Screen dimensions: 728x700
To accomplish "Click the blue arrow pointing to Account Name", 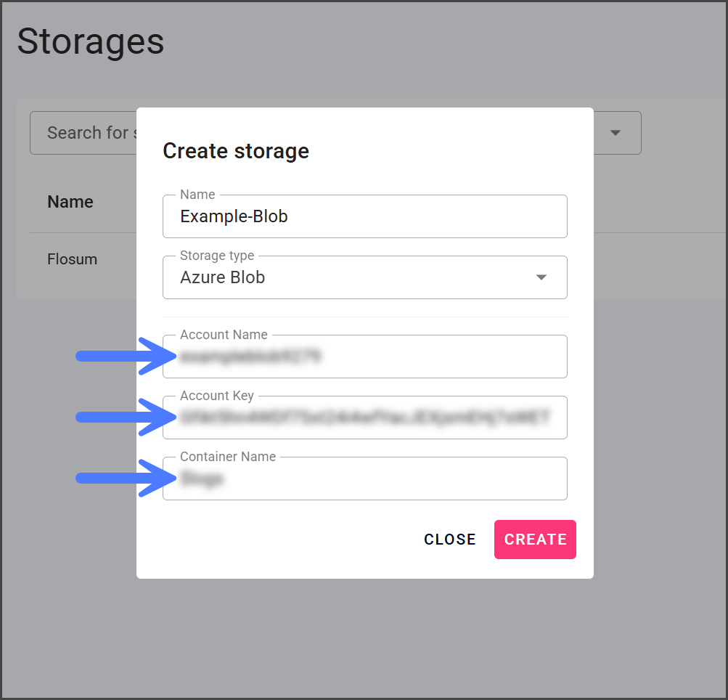I will [x=125, y=356].
